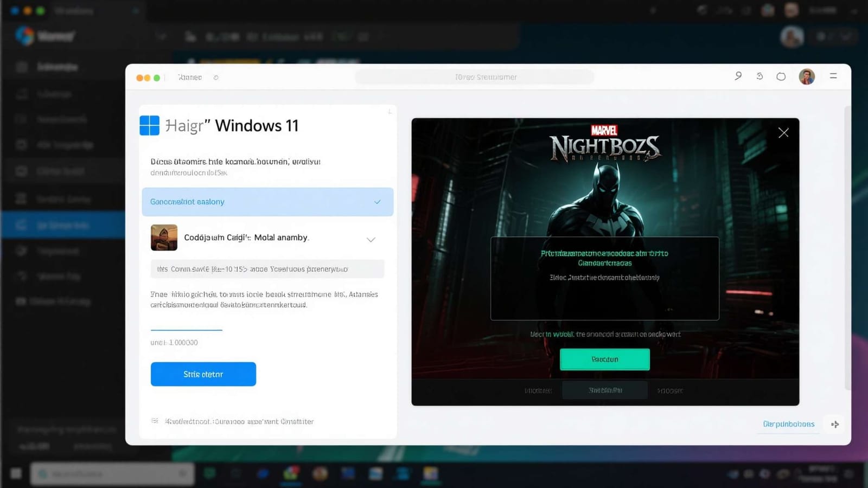Click the arrows icon beside Derpunboboas link
868x488 pixels.
pos(835,424)
